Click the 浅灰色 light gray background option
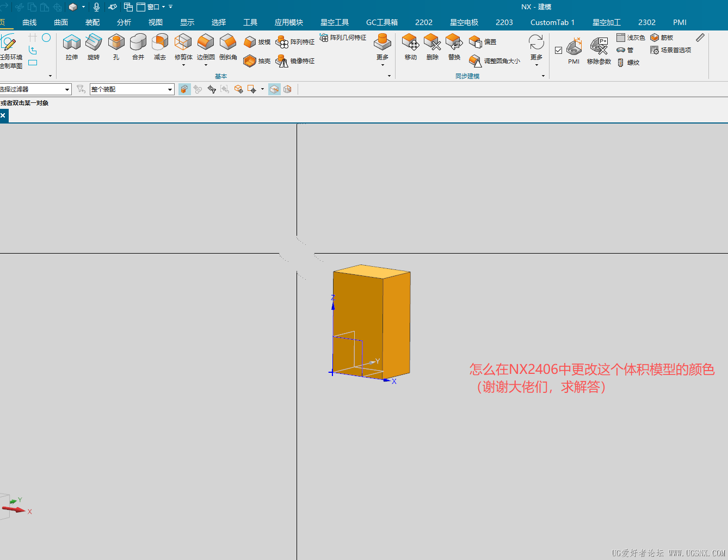This screenshot has height=560, width=728. pyautogui.click(x=631, y=38)
